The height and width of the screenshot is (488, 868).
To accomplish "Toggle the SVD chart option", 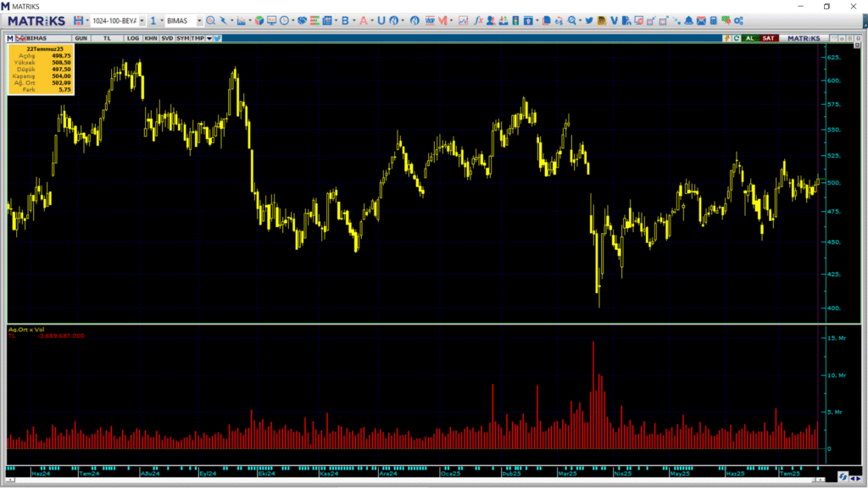I will click(167, 38).
